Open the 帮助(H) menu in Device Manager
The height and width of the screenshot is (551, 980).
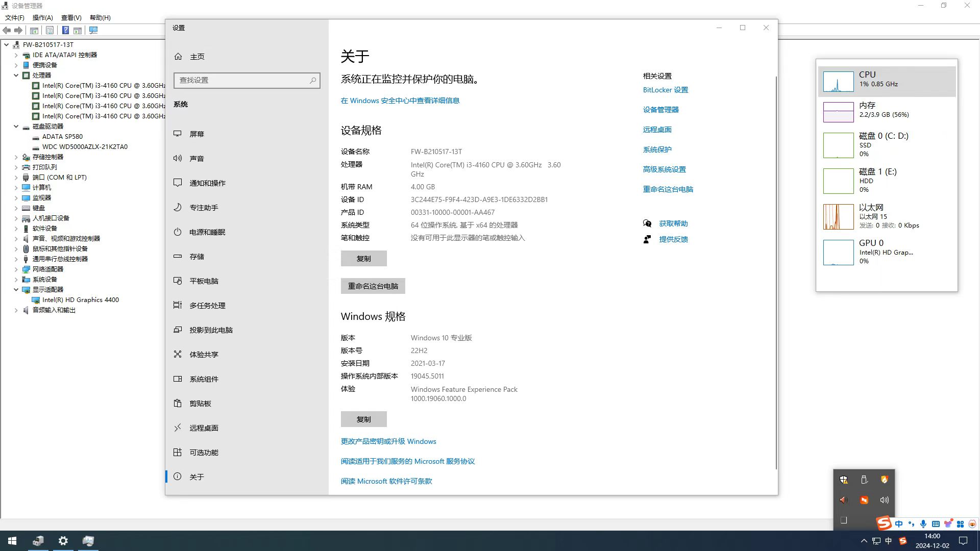coord(100,17)
